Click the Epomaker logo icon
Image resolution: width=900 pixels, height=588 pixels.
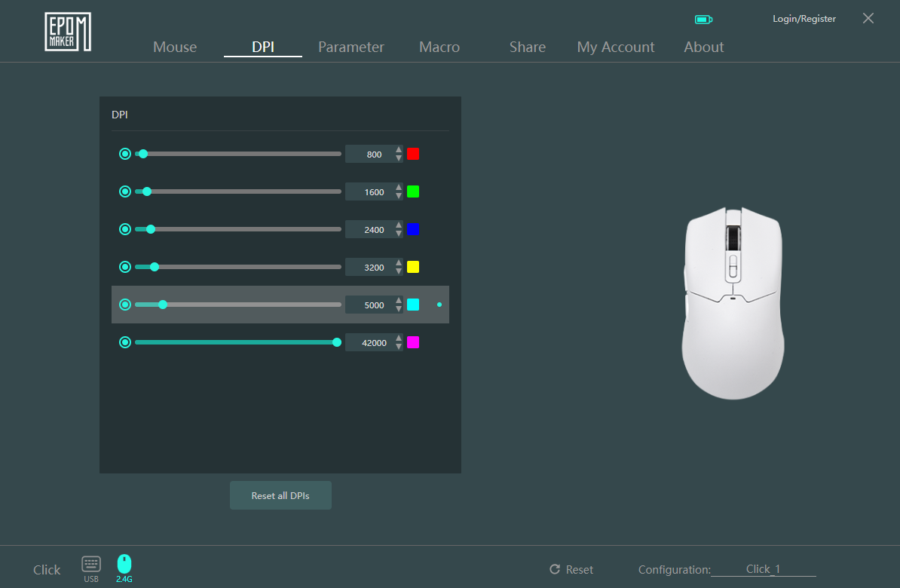point(68,32)
